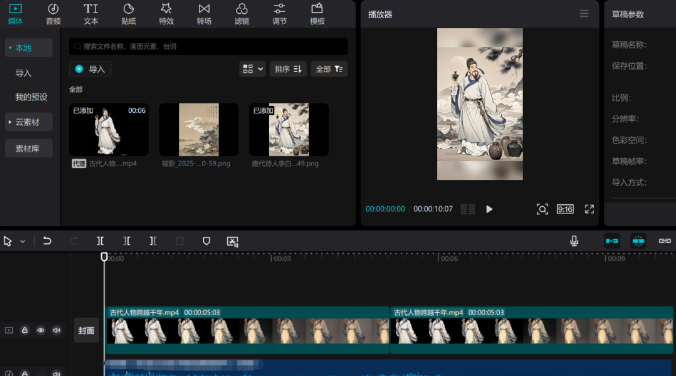Screen dimensions: 676x376
Task: Toggle auto snapping on timeline
Action: click(x=638, y=241)
